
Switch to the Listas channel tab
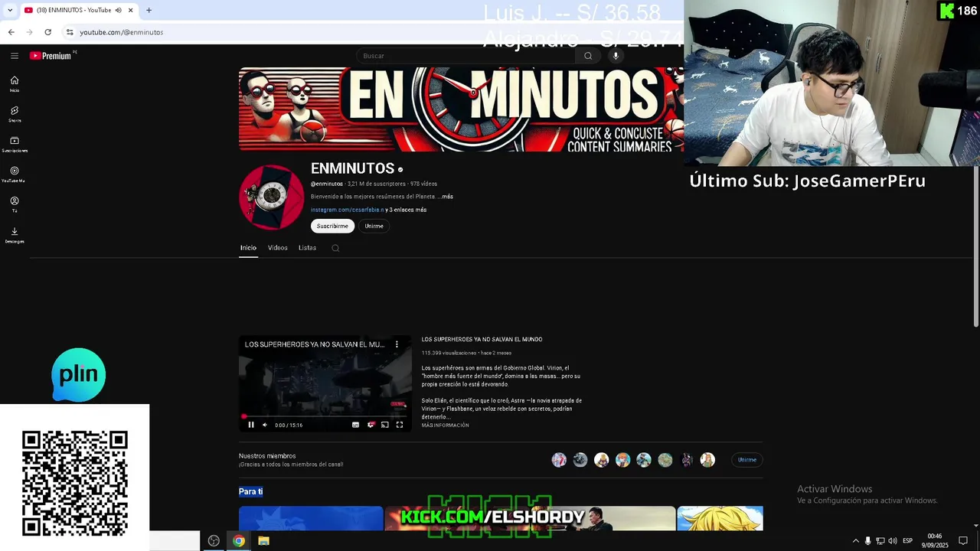(307, 248)
